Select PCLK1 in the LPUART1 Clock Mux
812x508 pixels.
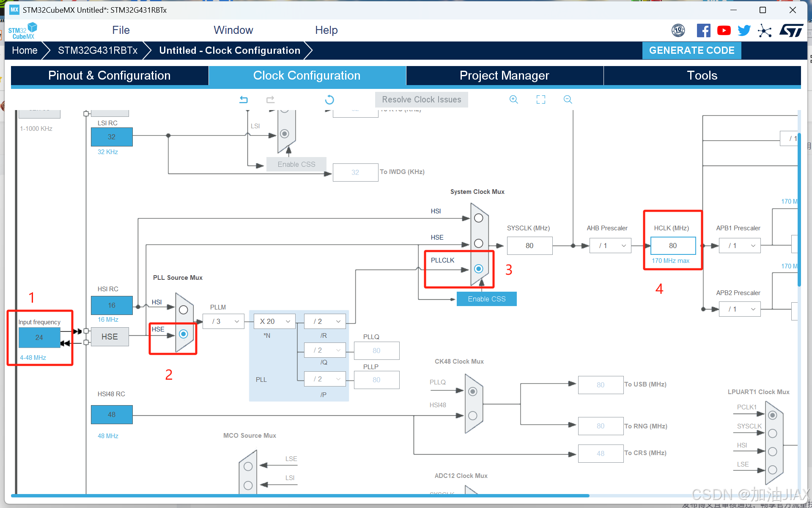(x=773, y=415)
